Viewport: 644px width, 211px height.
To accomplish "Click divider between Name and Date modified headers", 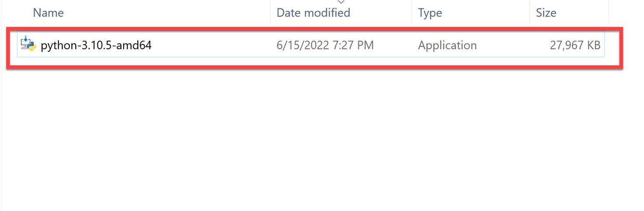I will [270, 13].
